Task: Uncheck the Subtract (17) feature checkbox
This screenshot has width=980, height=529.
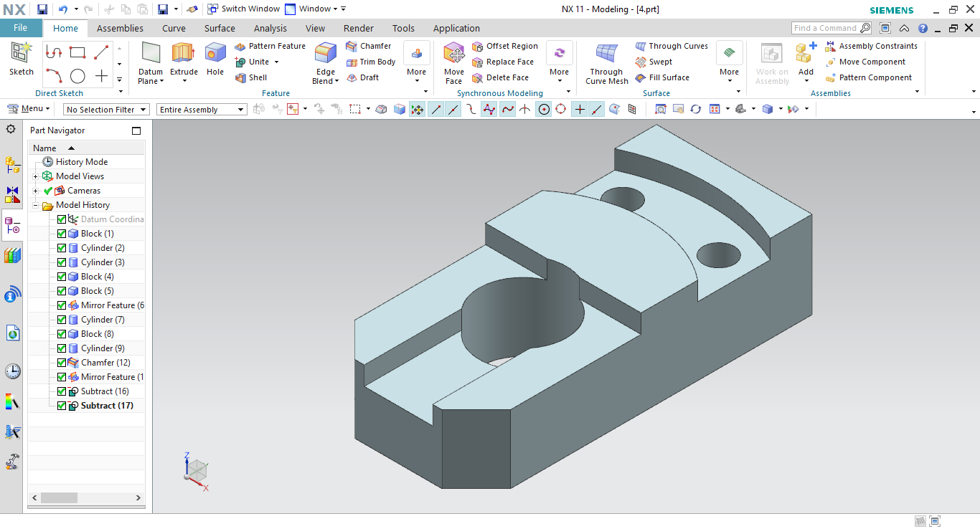Action: (62, 406)
